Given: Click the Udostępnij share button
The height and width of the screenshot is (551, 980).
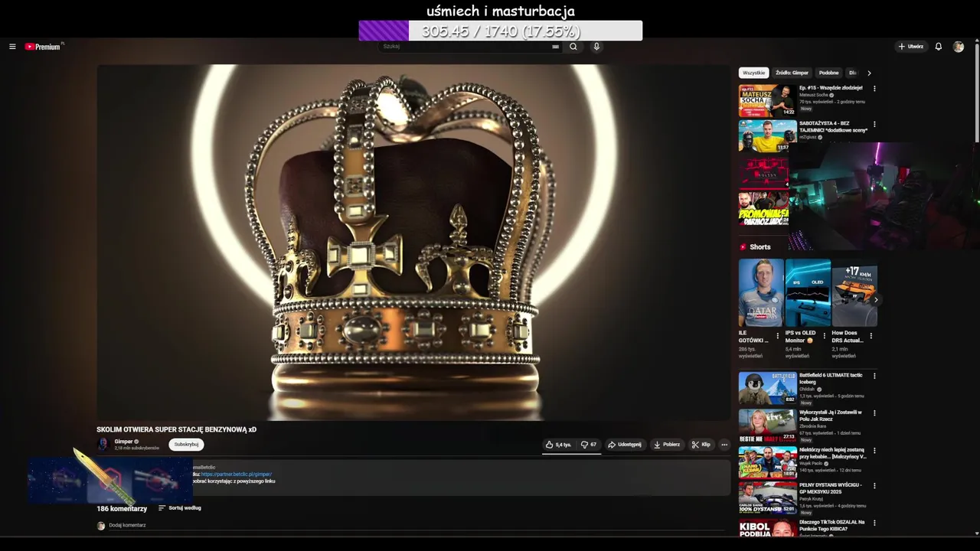Looking at the screenshot, I should tap(625, 445).
